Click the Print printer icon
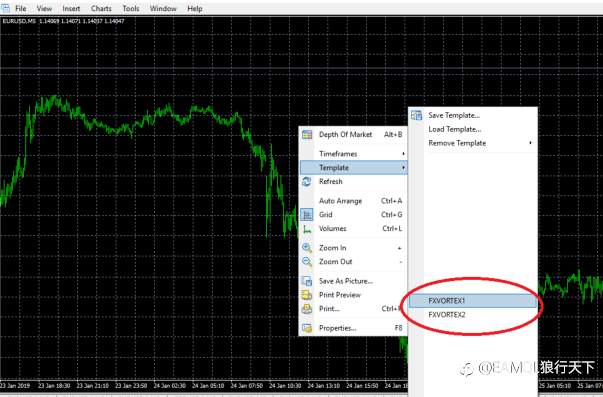Screen dimensions: 603x397 pyautogui.click(x=307, y=309)
